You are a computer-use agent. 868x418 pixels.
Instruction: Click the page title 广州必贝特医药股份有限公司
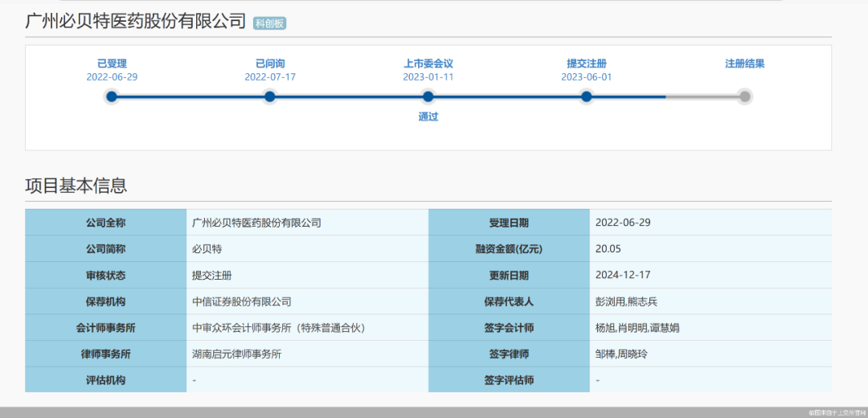coord(136,21)
